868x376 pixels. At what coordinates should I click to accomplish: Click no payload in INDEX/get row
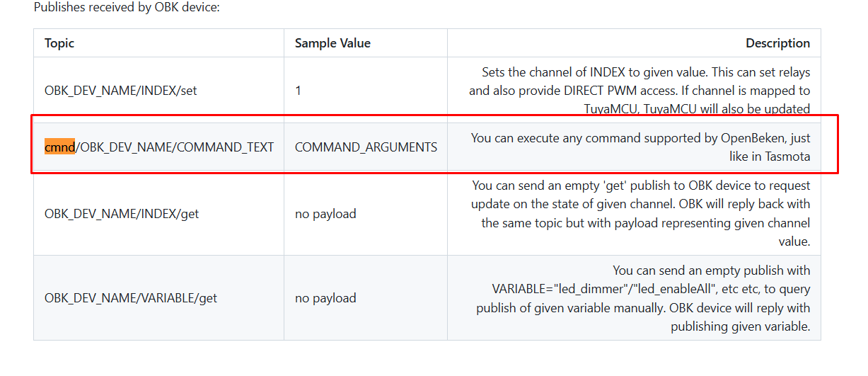tap(325, 213)
